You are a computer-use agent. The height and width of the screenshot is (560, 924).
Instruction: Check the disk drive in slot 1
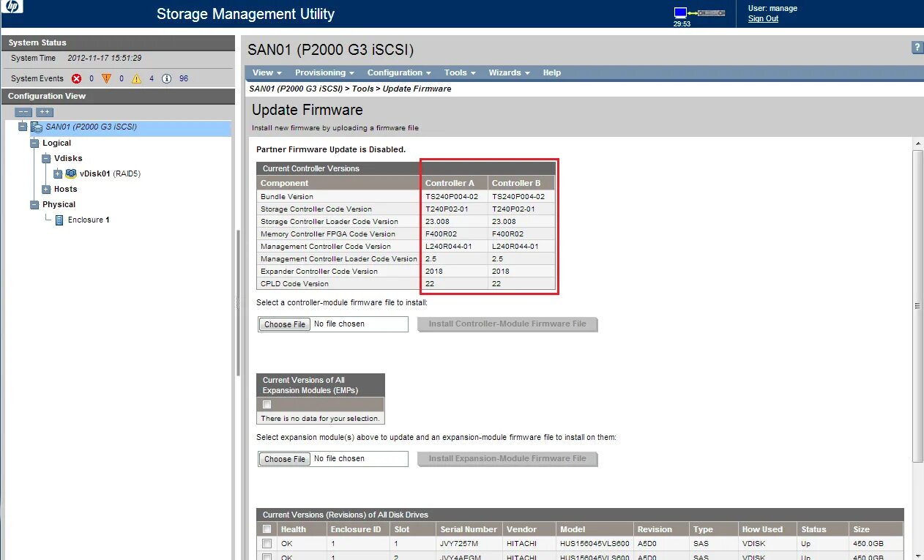pyautogui.click(x=267, y=543)
